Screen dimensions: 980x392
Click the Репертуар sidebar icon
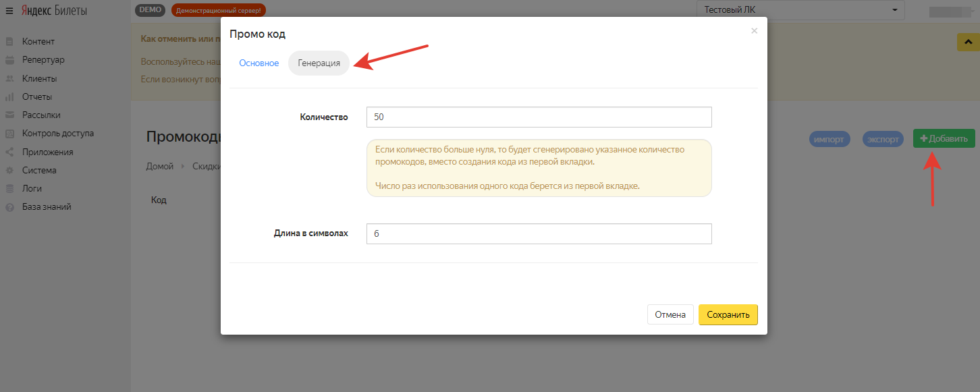point(9,60)
